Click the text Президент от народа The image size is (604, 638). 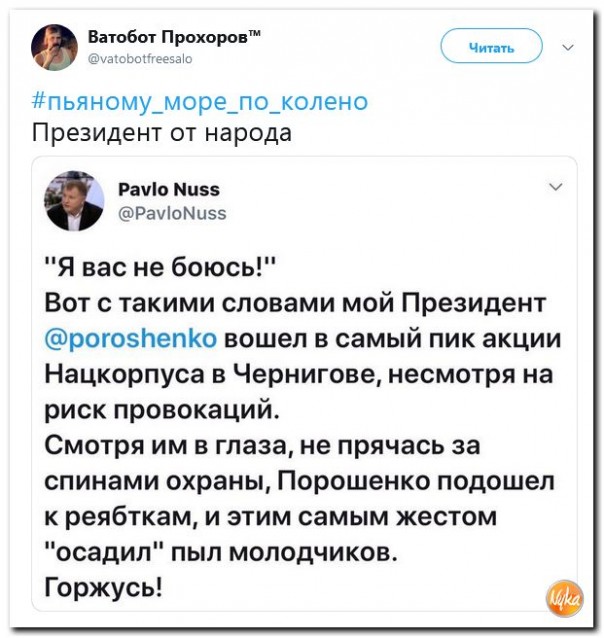(x=162, y=132)
